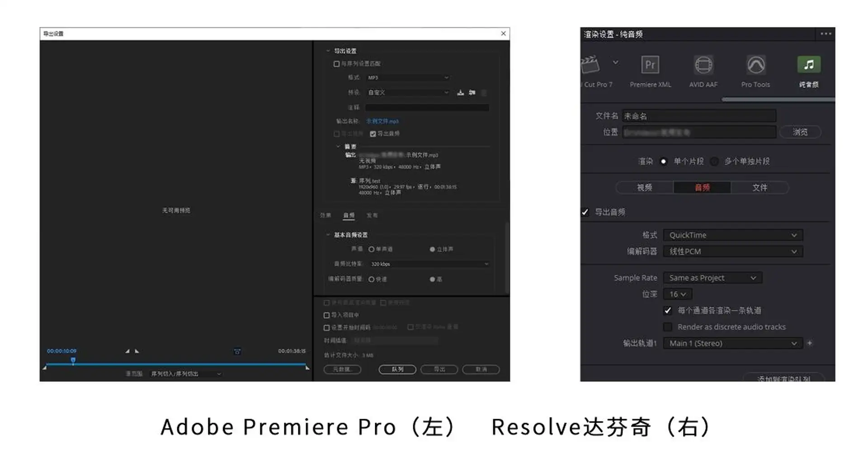The width and height of the screenshot is (868, 471).
Task: Uncheck 导出音频 checkbox in Resolve panel
Action: coord(585,212)
